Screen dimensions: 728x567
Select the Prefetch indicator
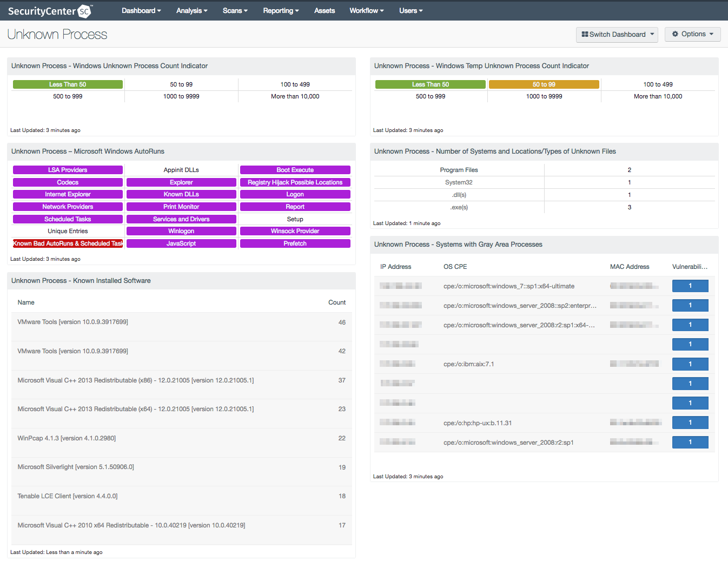coord(295,243)
